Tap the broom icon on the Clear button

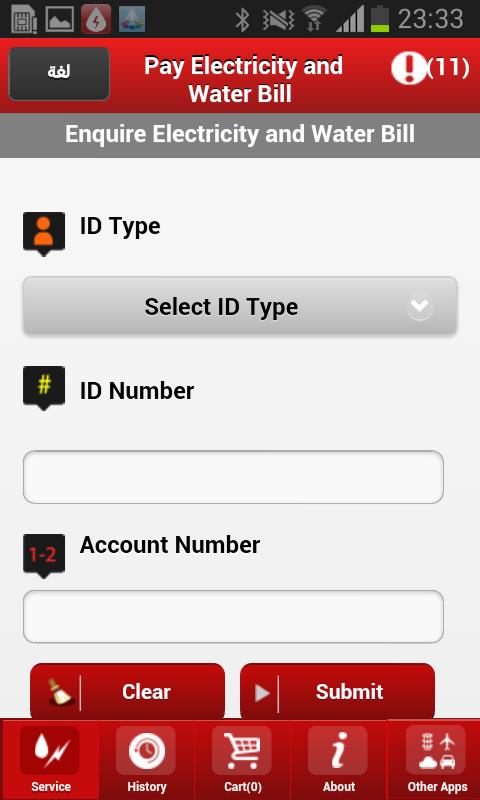[x=60, y=692]
